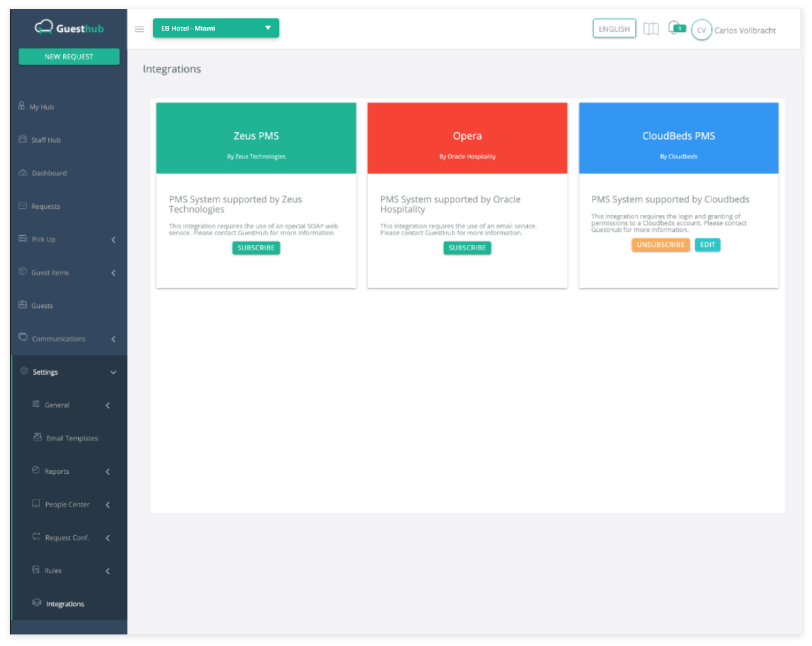The image size is (812, 646).
Task: Click the Integrations page title
Action: click(x=172, y=69)
